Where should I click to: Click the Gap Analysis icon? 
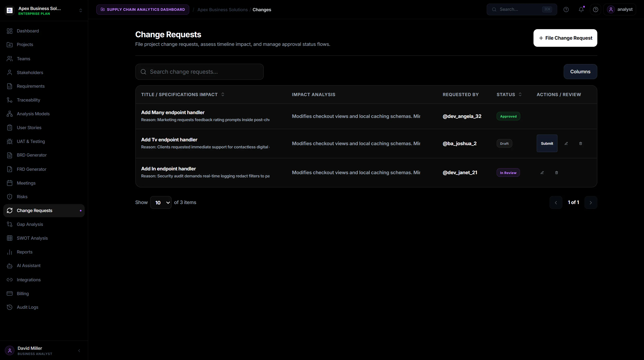pos(9,224)
